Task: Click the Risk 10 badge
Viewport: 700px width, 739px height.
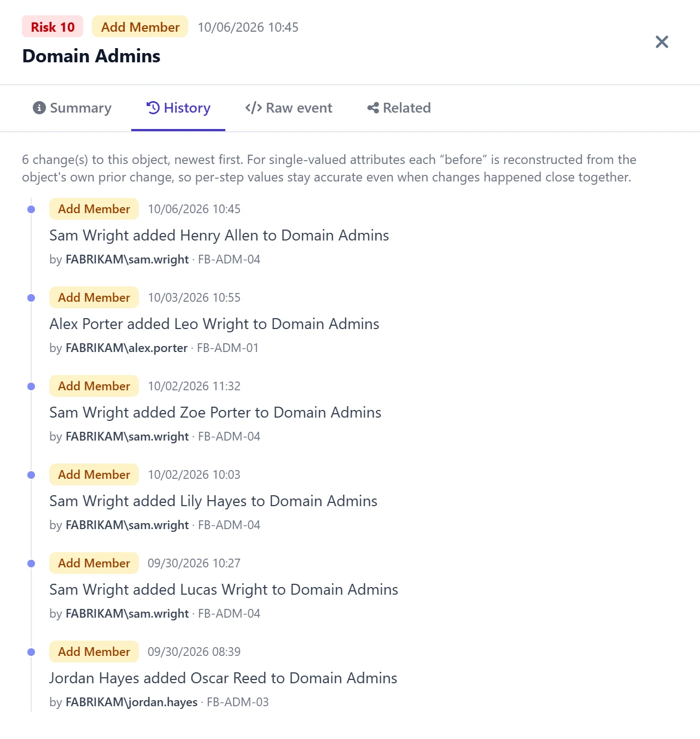Action: tap(52, 27)
